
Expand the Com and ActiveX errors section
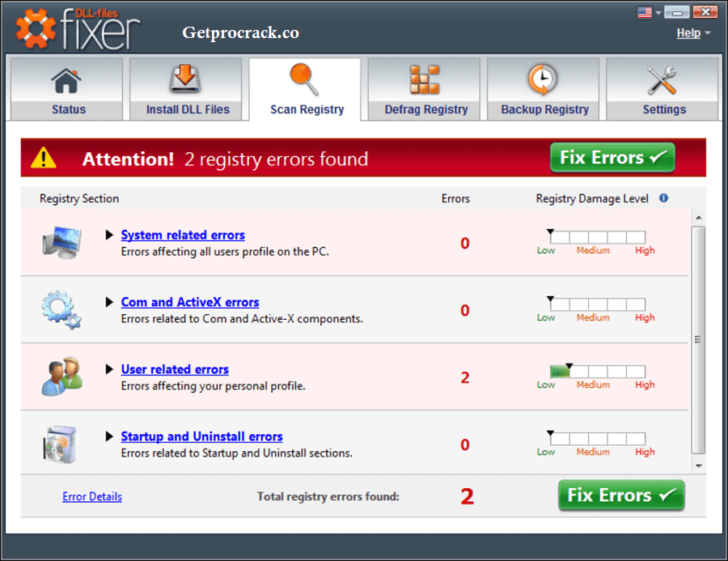point(109,302)
